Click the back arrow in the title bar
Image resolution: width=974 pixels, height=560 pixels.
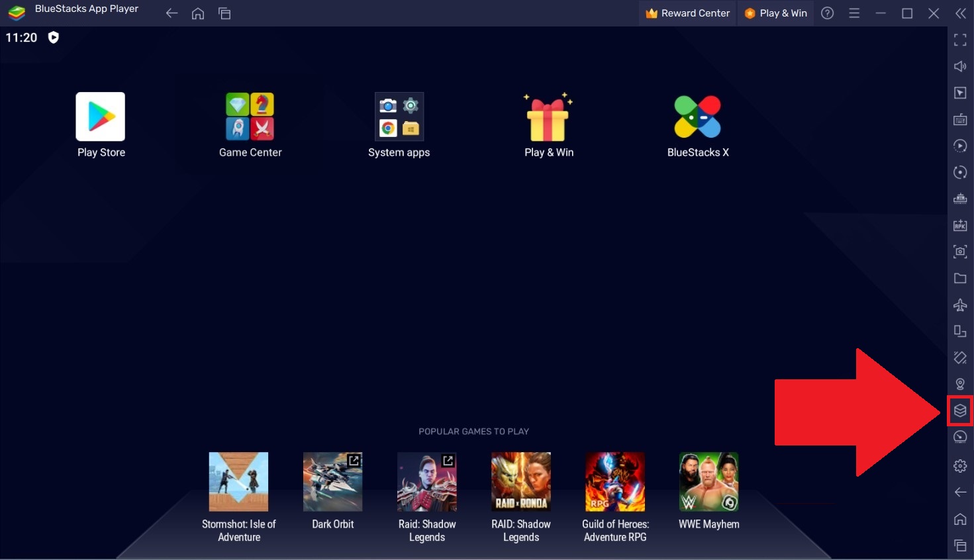point(171,13)
